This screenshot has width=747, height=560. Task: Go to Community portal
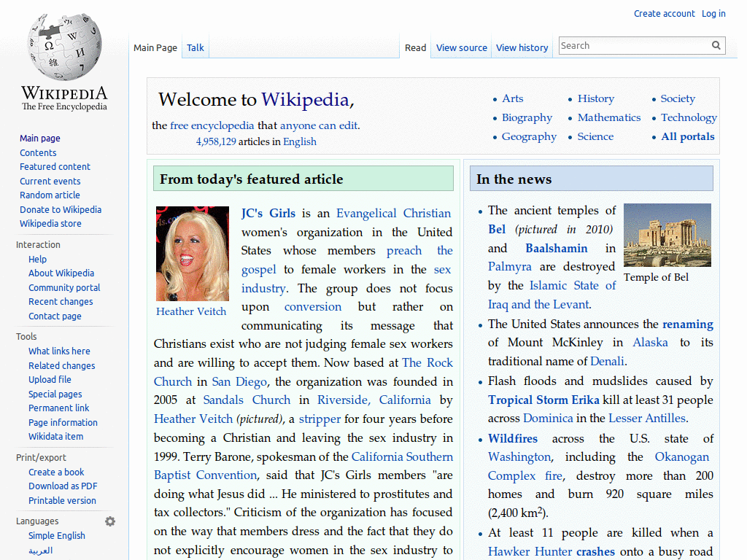[64, 287]
